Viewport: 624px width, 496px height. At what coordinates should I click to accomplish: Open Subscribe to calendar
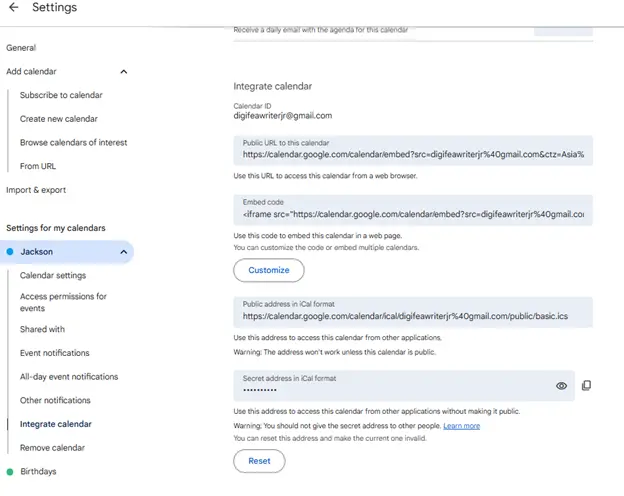(61, 95)
